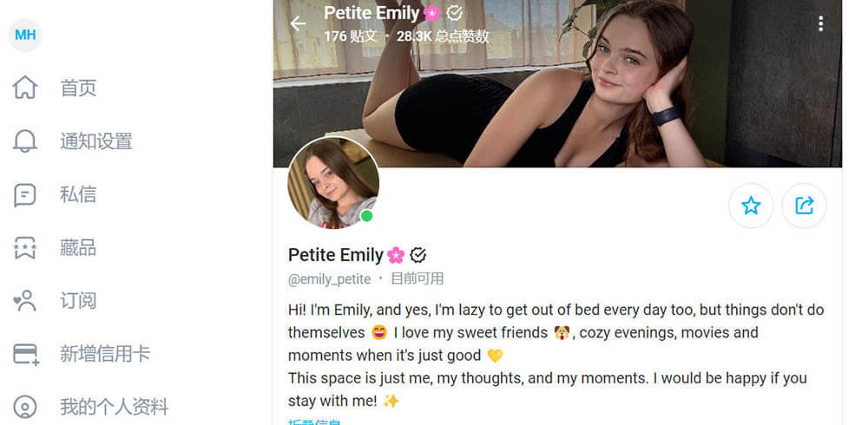Open the 我的个人资料 menu item

coord(113,407)
